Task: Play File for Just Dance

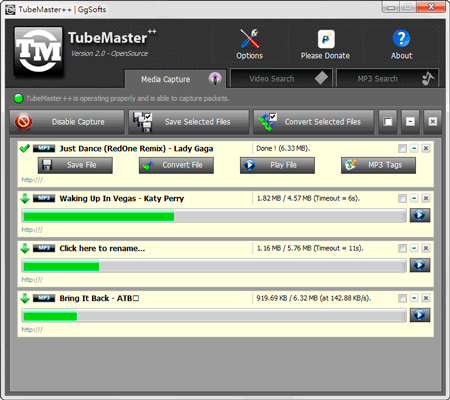Action: (x=277, y=165)
